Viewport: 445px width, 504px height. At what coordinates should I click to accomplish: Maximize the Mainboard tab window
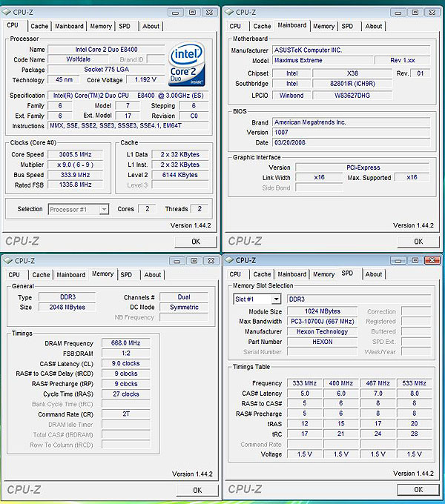tap(415, 13)
